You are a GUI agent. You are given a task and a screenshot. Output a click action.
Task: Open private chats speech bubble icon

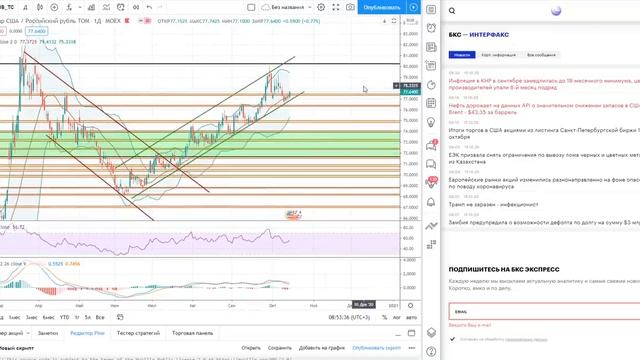(x=431, y=164)
